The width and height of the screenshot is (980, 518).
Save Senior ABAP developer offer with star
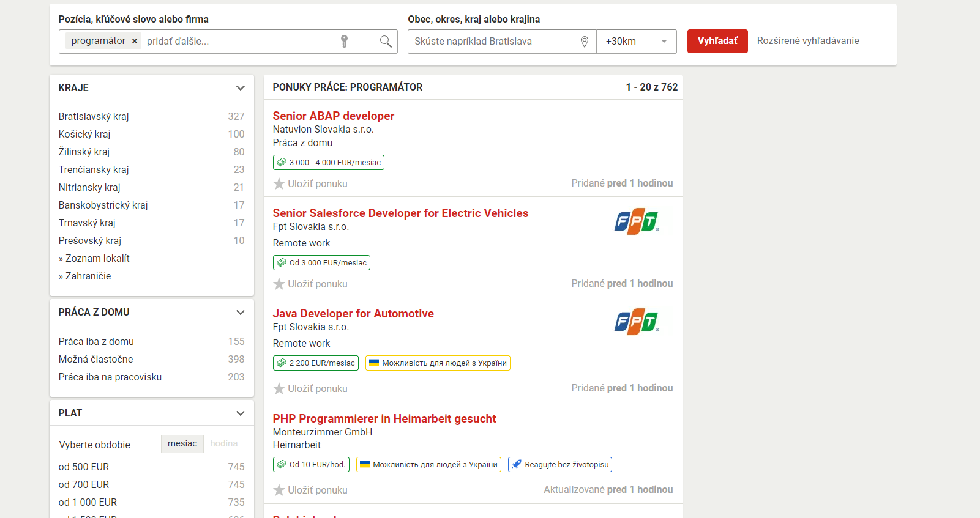click(x=279, y=183)
